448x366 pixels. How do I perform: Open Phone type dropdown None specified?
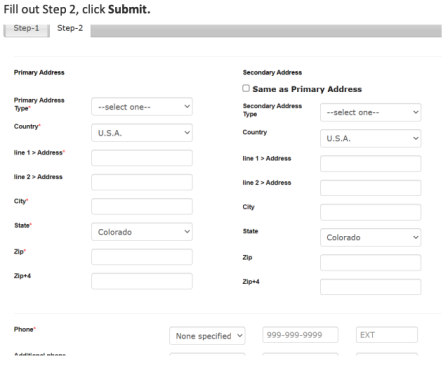[x=207, y=336]
